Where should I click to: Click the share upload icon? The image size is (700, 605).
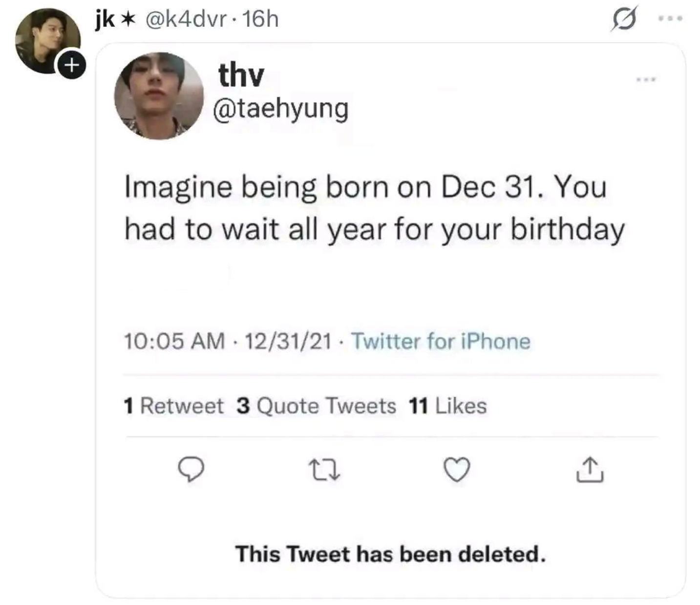590,470
